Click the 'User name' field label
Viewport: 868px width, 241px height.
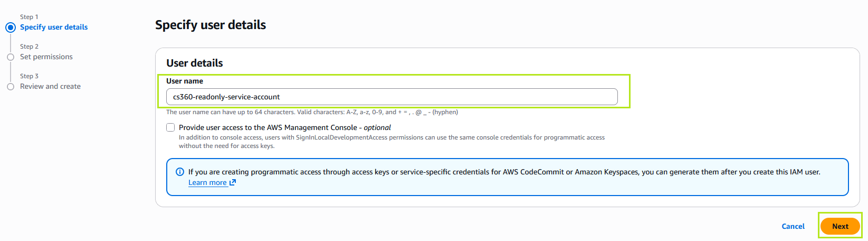click(x=185, y=81)
